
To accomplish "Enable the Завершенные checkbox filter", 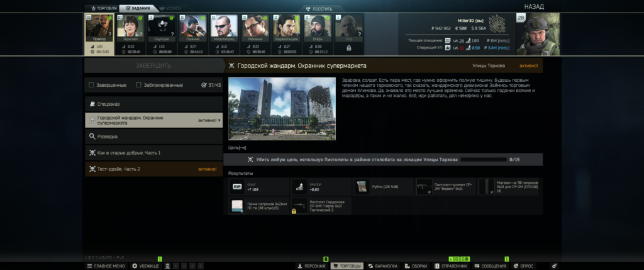I will pyautogui.click(x=92, y=85).
